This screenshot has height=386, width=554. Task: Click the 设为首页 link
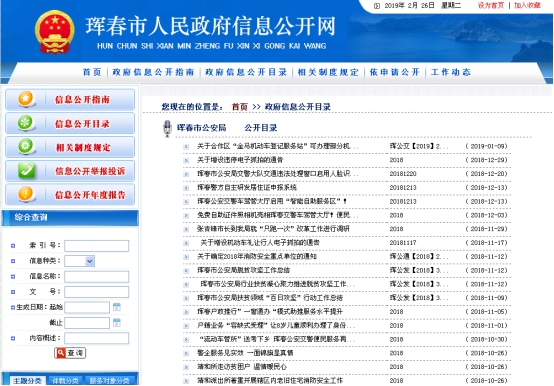[x=491, y=5]
